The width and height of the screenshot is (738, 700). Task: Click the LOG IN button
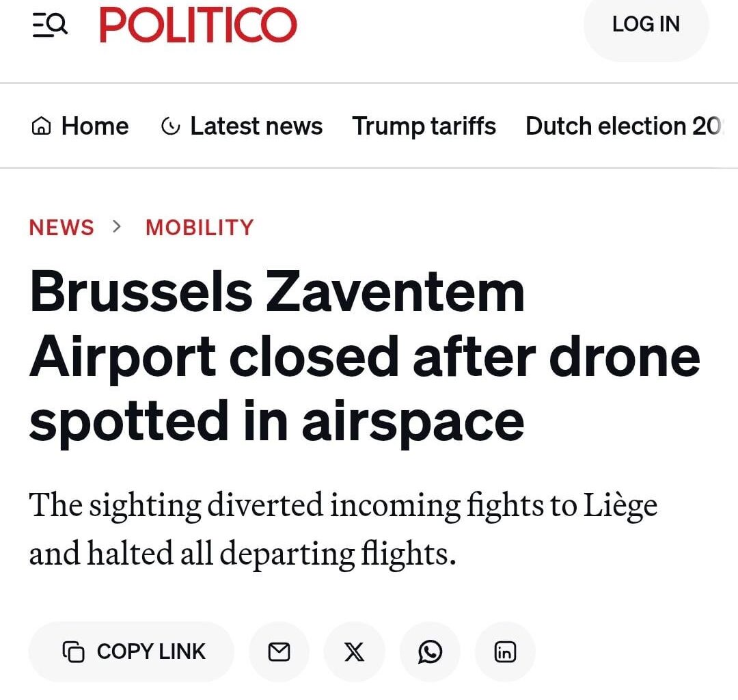pos(646,25)
